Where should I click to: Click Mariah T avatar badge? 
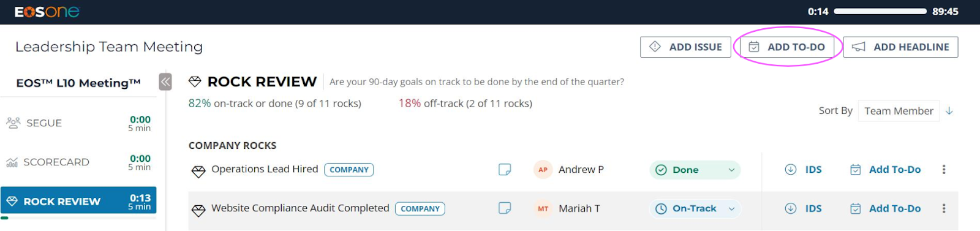point(543,208)
